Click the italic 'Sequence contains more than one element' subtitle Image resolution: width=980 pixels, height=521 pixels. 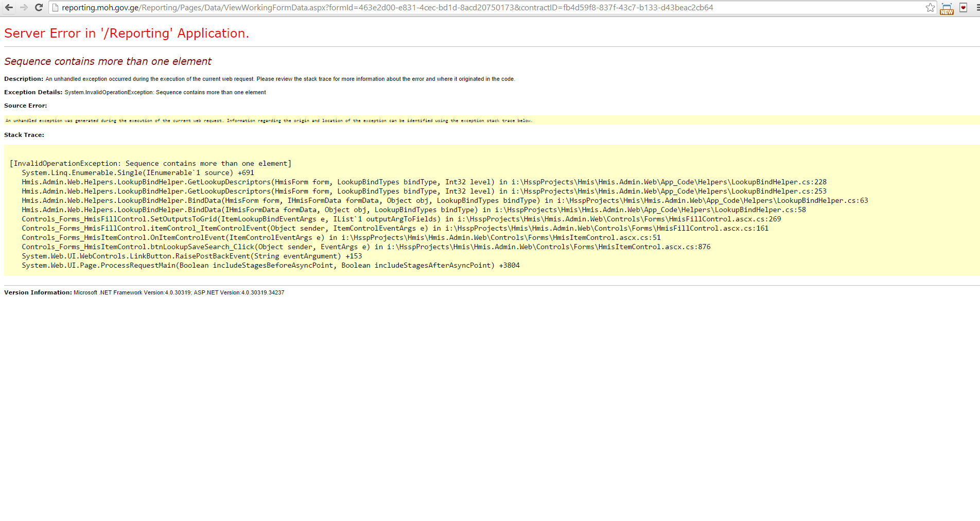point(108,61)
